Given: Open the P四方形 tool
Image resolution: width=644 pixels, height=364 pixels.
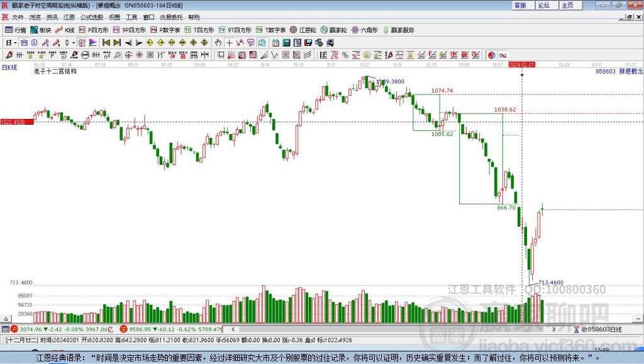Looking at the screenshot, I should point(94,30).
